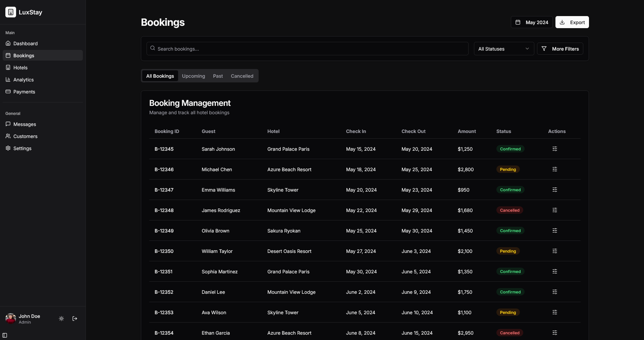Open Messages in the General section

click(43, 124)
